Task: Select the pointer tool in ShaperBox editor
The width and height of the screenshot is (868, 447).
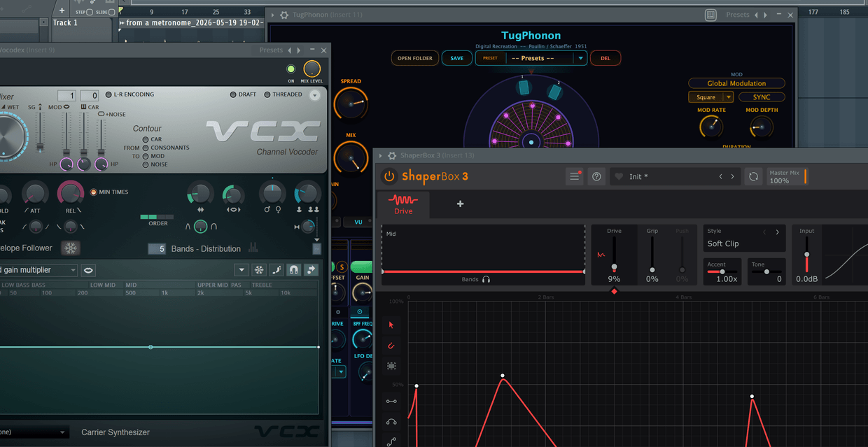Action: 391,325
